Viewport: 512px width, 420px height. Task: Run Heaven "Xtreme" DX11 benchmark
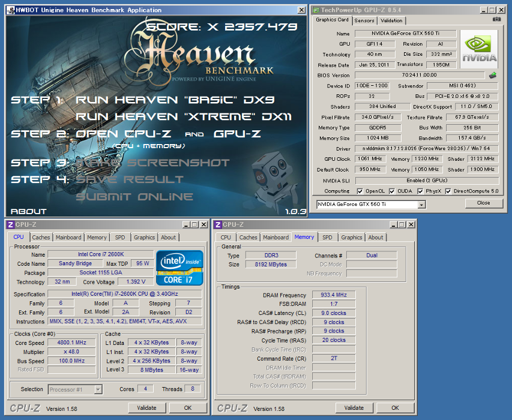(x=184, y=116)
